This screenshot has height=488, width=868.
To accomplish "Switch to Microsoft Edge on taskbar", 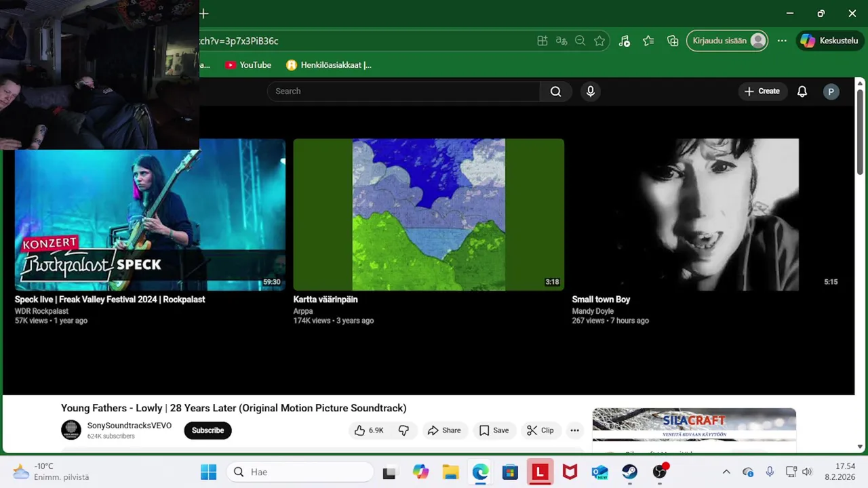I will coord(480,472).
